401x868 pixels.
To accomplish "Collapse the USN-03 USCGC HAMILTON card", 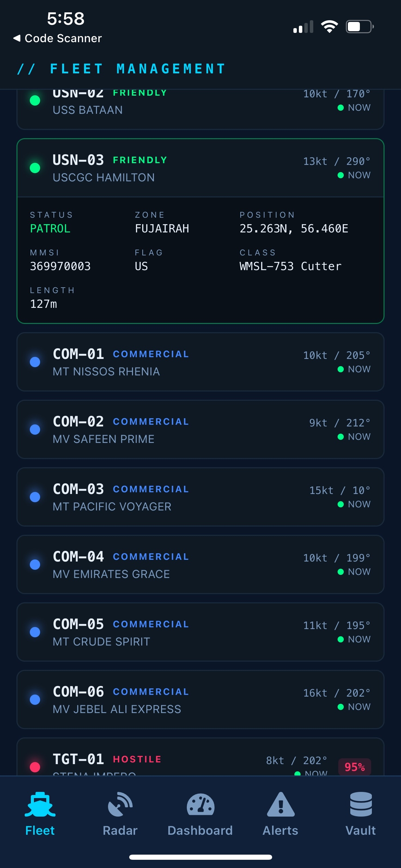I will [x=200, y=168].
